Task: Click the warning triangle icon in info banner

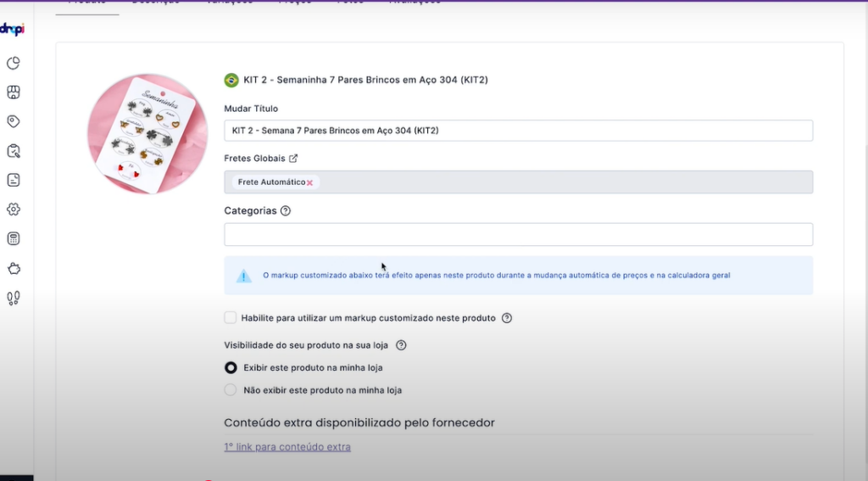Action: pyautogui.click(x=243, y=276)
